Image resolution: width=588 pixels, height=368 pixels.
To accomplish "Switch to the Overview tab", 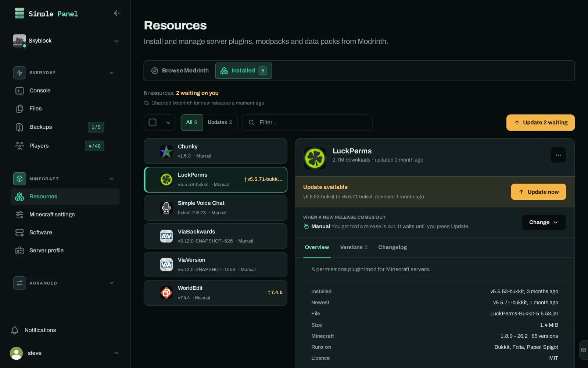I will pos(317,247).
